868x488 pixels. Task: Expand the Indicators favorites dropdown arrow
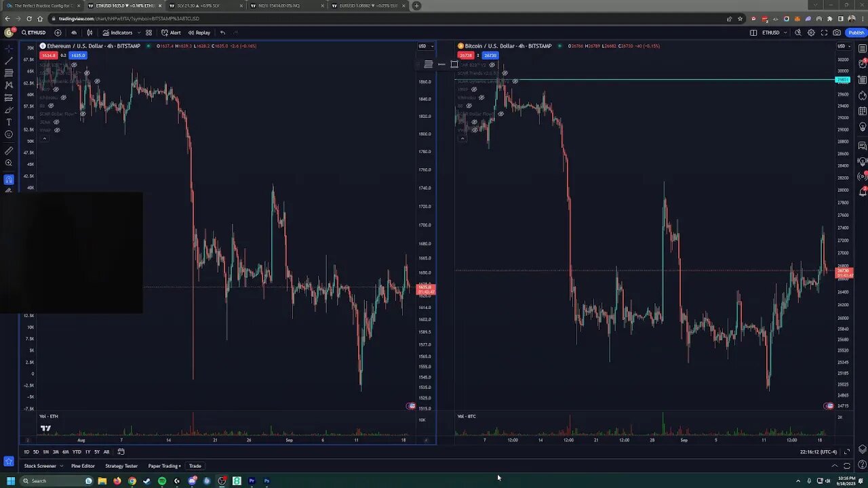click(139, 33)
